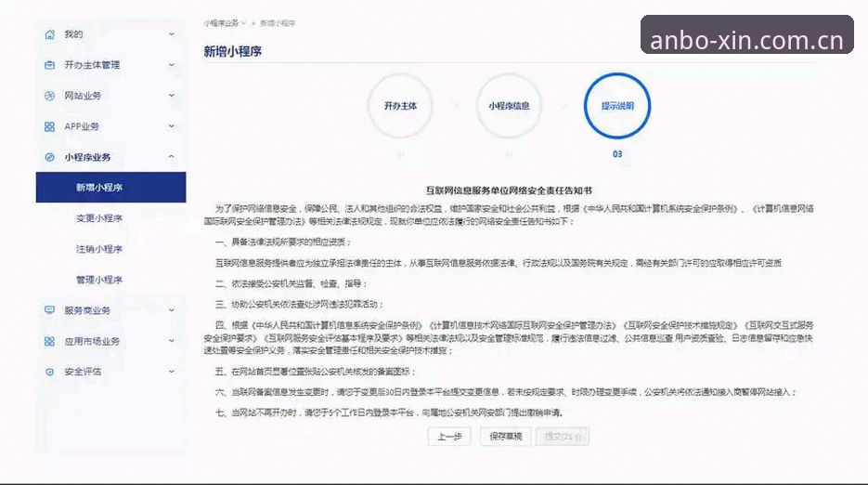This screenshot has width=868, height=485.
Task: Click the 新增小程序 breadcrumb link
Action: [278, 23]
